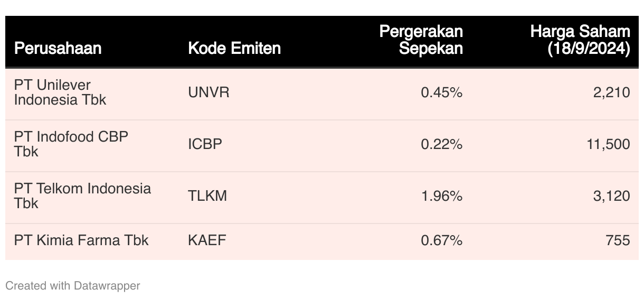644x298 pixels.
Task: Click the 3,120 share price value
Action: [611, 196]
